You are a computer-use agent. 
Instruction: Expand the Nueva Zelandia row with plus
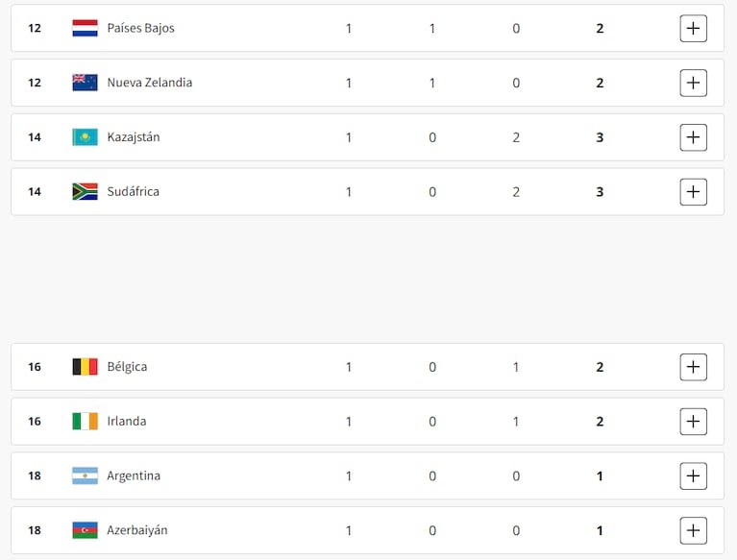pos(693,84)
